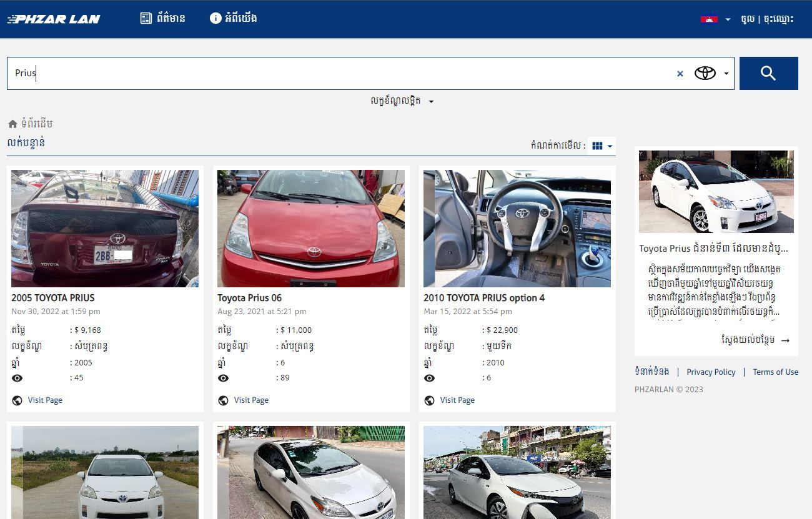This screenshot has width=812, height=519.
Task: Open 2005 TOYOTA PRIUS photo
Action: [105, 229]
